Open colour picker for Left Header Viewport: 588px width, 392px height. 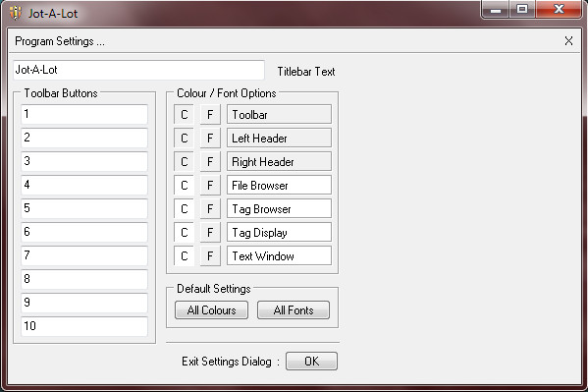[x=184, y=139]
